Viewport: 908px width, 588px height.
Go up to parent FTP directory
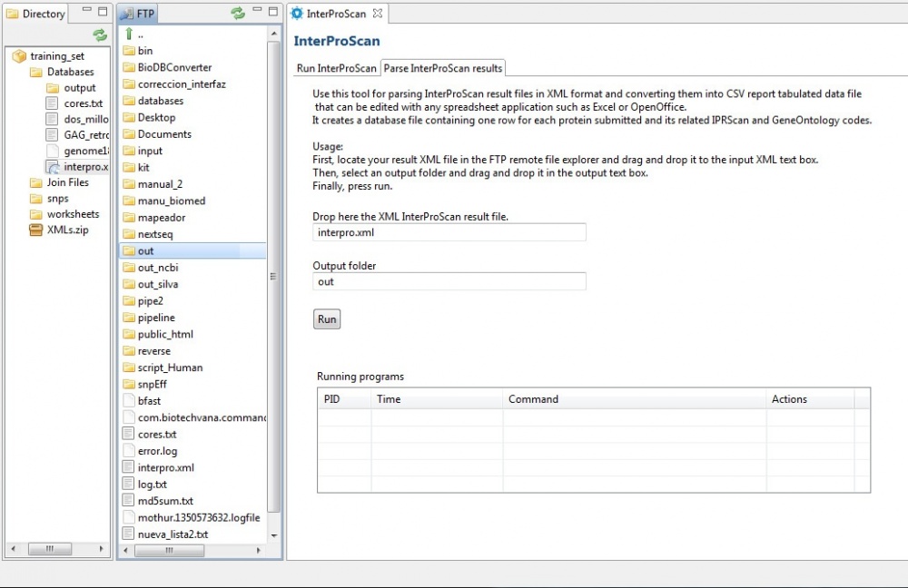[x=129, y=34]
